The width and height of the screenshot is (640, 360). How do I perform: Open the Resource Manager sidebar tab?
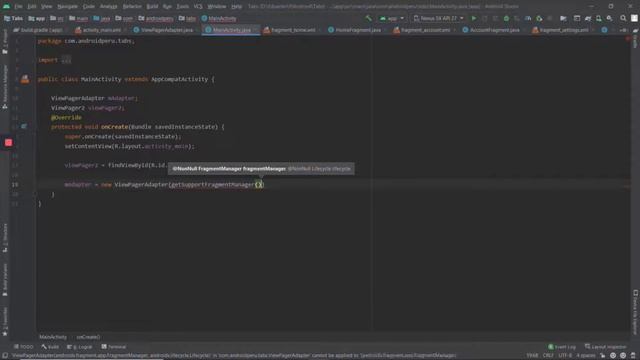(x=5, y=86)
